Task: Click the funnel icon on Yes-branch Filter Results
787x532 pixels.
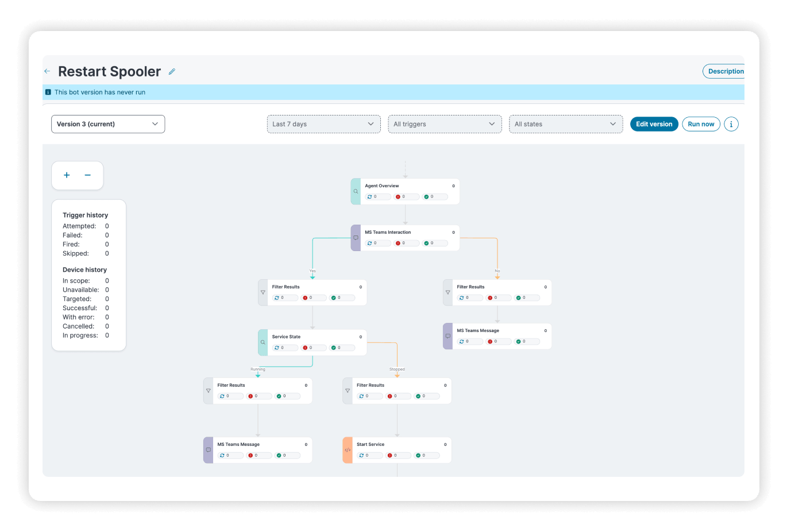Action: pos(263,292)
